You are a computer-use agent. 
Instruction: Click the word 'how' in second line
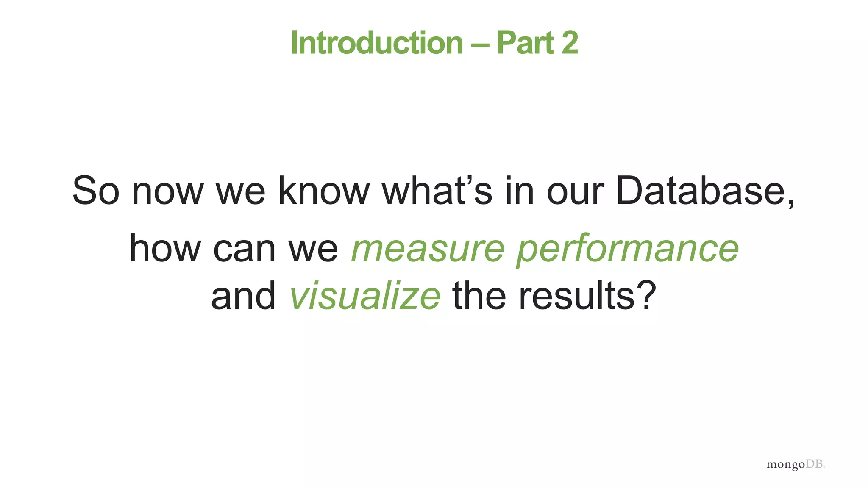(165, 248)
